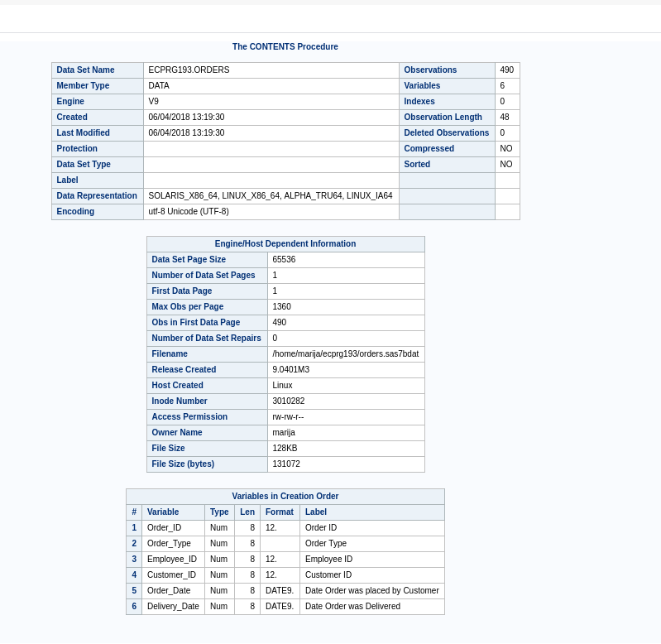Click the File Size (bytes) value 131072
The image size is (661, 644).
click(286, 464)
